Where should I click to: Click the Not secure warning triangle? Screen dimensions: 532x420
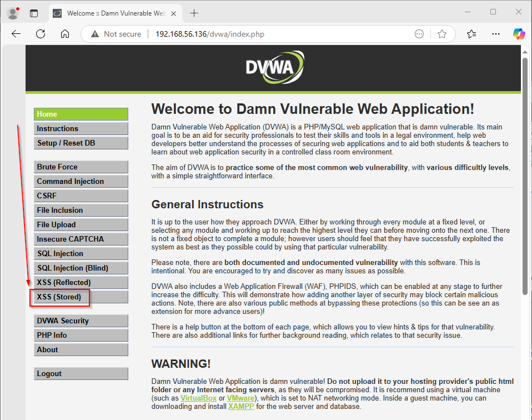point(95,34)
